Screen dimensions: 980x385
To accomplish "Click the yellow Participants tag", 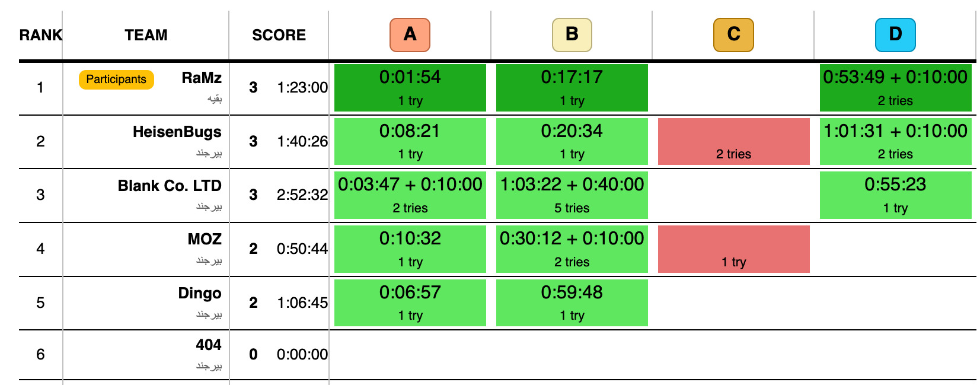I will pyautogui.click(x=116, y=79).
